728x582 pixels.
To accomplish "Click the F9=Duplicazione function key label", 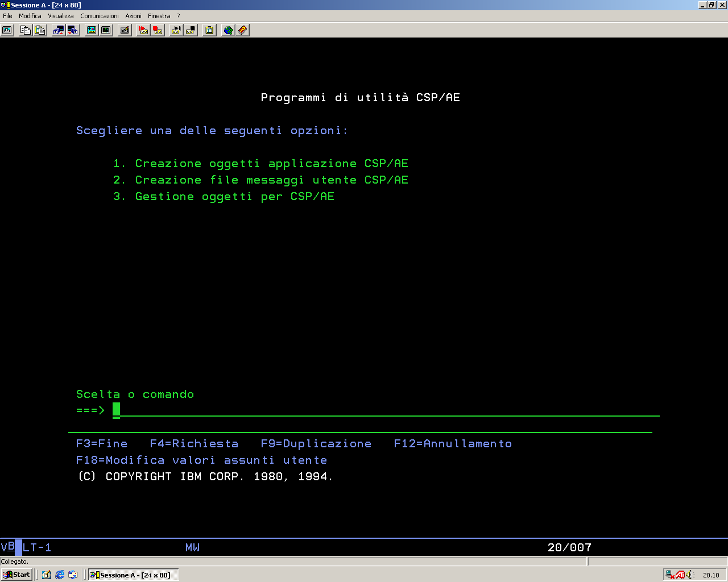I will pyautogui.click(x=316, y=444).
